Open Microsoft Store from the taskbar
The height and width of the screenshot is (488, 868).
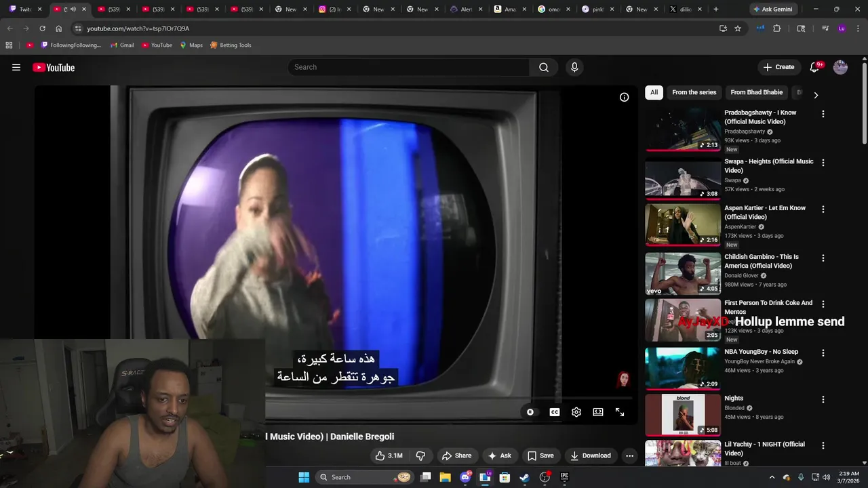point(505,477)
